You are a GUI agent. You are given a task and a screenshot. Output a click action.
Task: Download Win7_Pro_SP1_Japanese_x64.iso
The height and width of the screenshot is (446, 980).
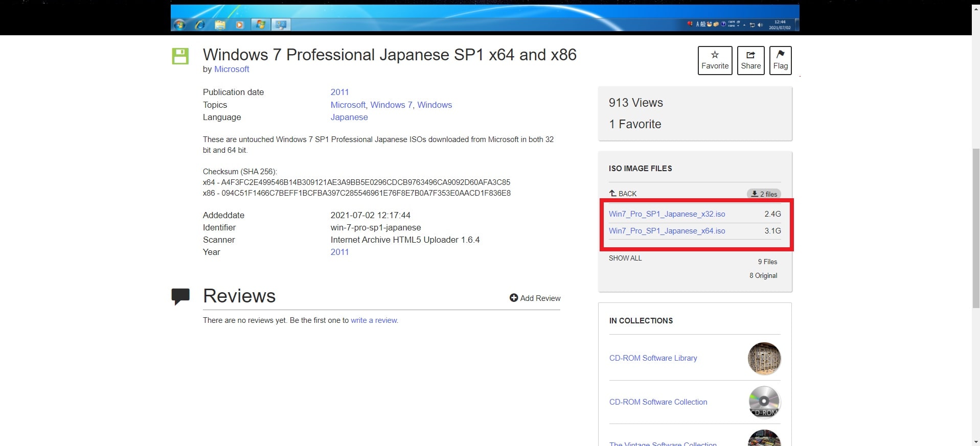tap(667, 231)
